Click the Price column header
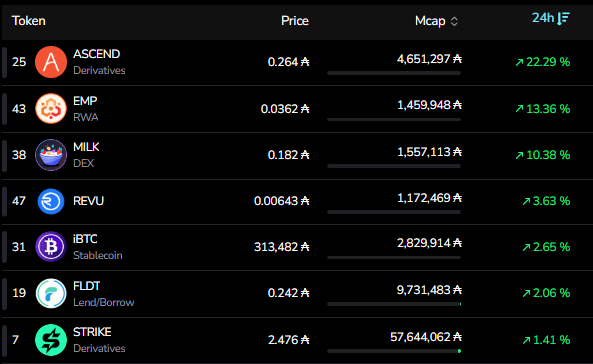 pos(295,21)
